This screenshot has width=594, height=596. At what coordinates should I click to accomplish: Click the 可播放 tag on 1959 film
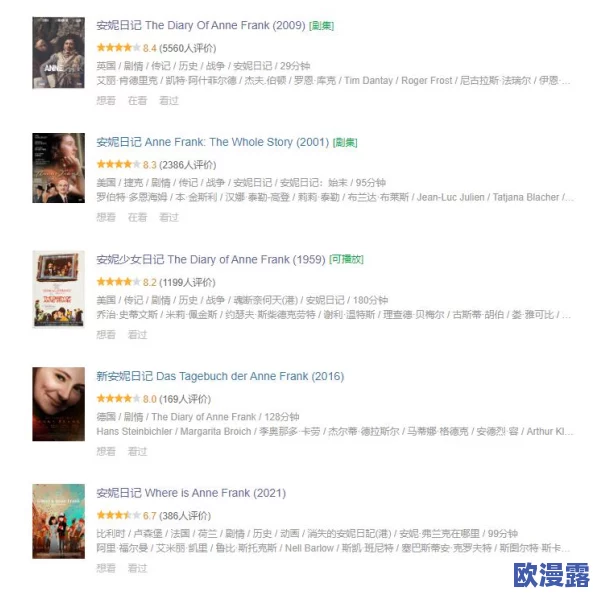[x=346, y=259]
